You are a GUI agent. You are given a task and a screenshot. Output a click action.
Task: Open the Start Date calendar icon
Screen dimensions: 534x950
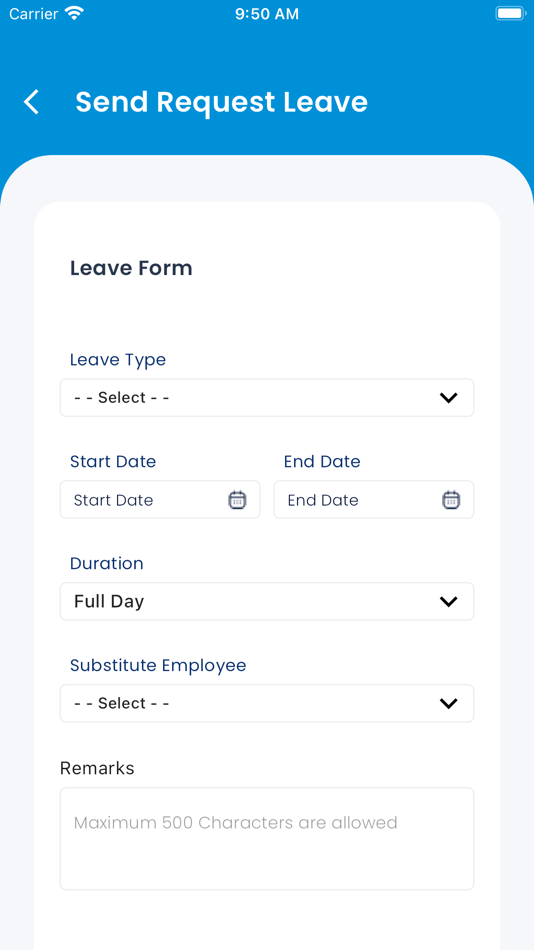pos(237,500)
